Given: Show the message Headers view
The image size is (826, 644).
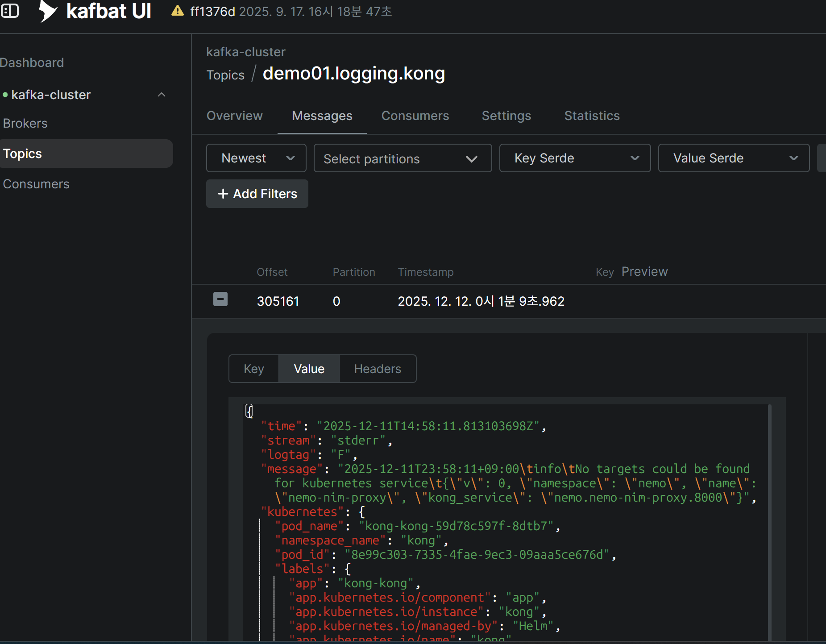Looking at the screenshot, I should pyautogui.click(x=378, y=369).
